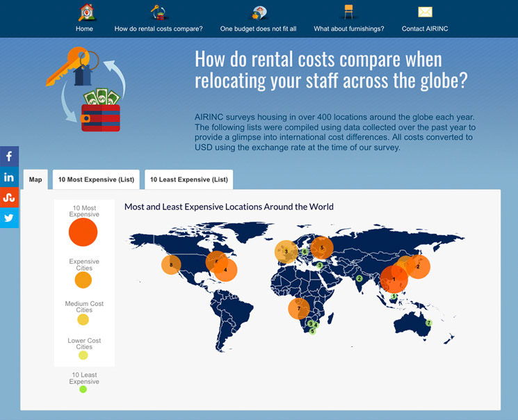Share the page on Twitter
The width and height of the screenshot is (518, 420).
[9, 218]
